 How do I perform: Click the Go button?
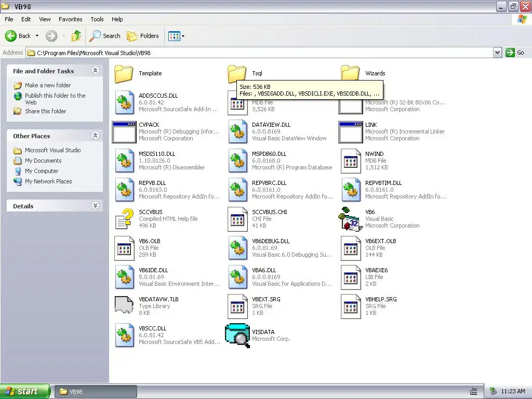[515, 52]
